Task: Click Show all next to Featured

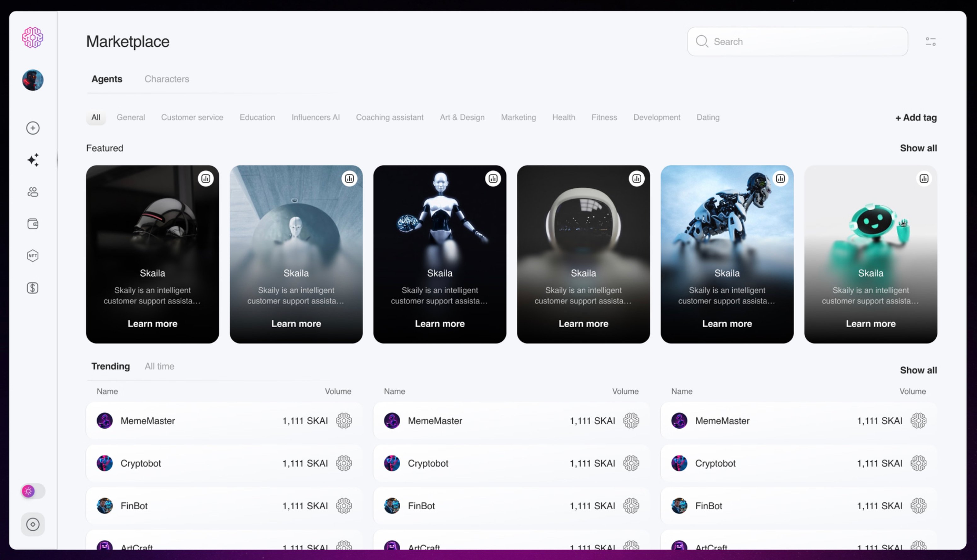Action: pos(918,148)
